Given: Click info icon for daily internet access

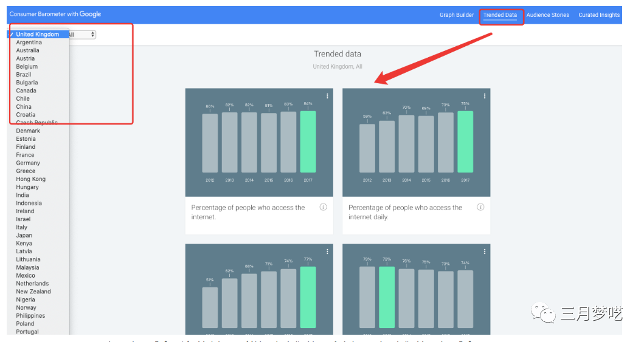Looking at the screenshot, I should point(480,207).
